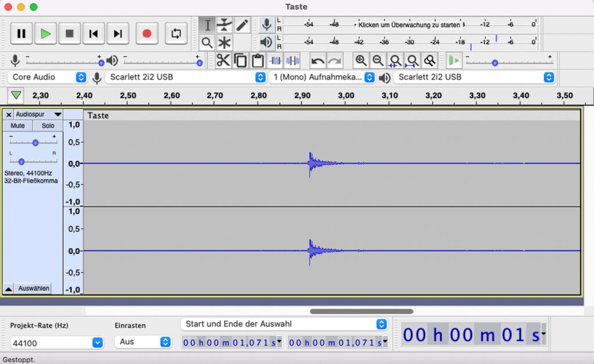This screenshot has height=364, width=594.
Task: Select the Draw pencil tool
Action: click(242, 26)
